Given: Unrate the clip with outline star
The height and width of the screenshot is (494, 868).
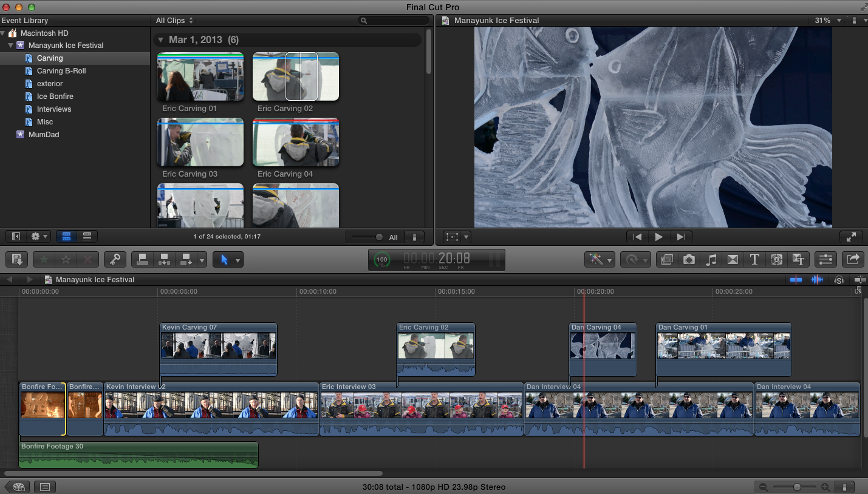Looking at the screenshot, I should [x=66, y=260].
